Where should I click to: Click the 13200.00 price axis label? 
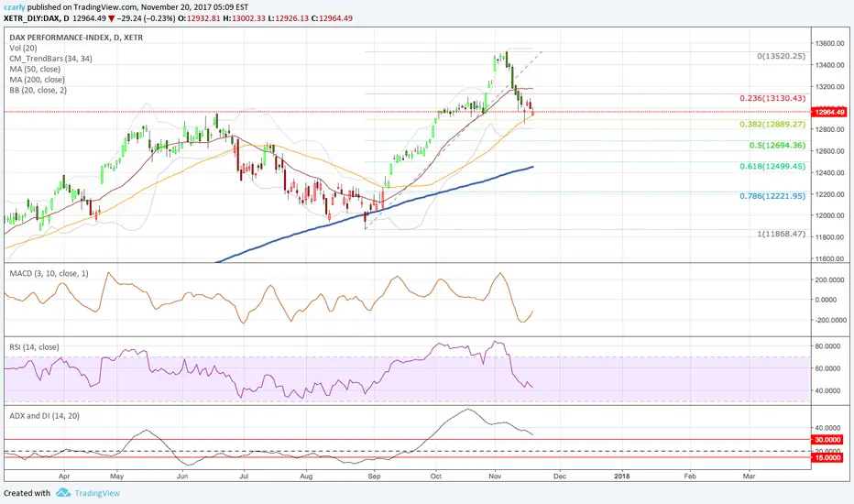829,87
